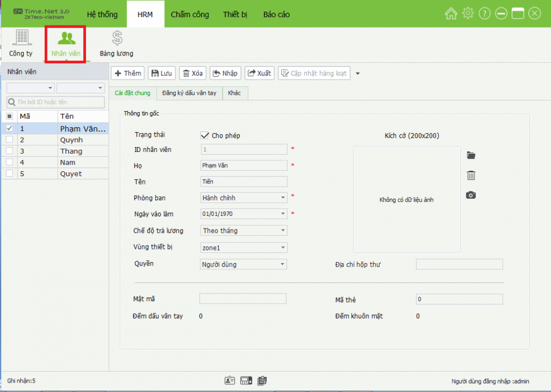Click the ID card icon in status bar
The image size is (551, 392).
pos(230,380)
